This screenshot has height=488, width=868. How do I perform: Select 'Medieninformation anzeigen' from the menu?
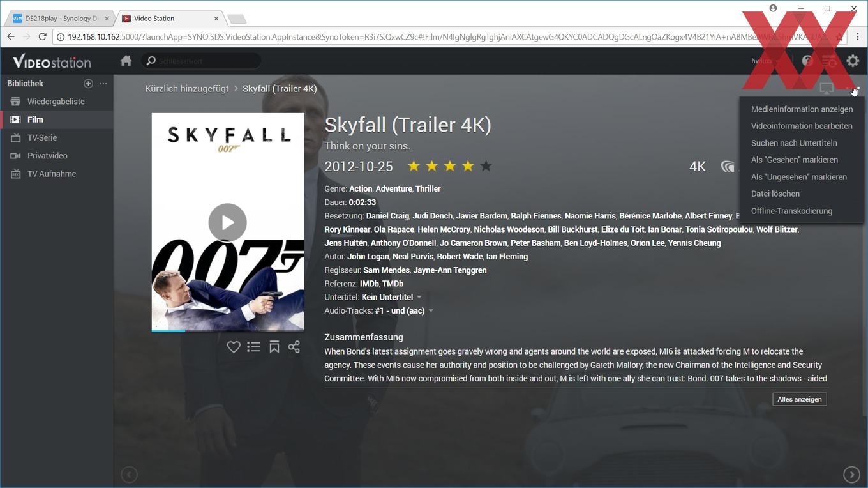[x=802, y=109]
